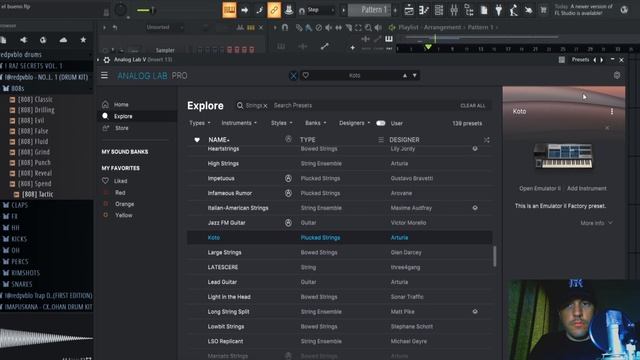Open Koto preset options three-dot menu
This screenshot has height=360, width=640.
tap(611, 111)
